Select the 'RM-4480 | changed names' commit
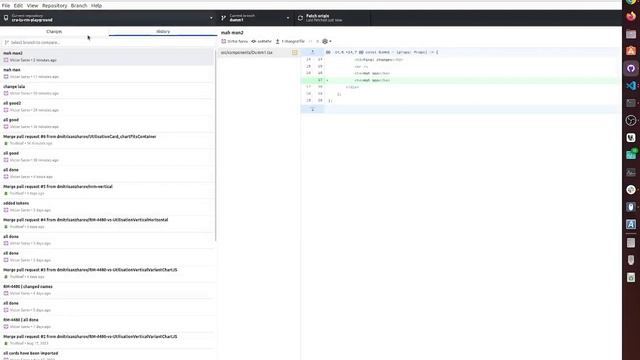The width and height of the screenshot is (640, 360). coord(107,290)
